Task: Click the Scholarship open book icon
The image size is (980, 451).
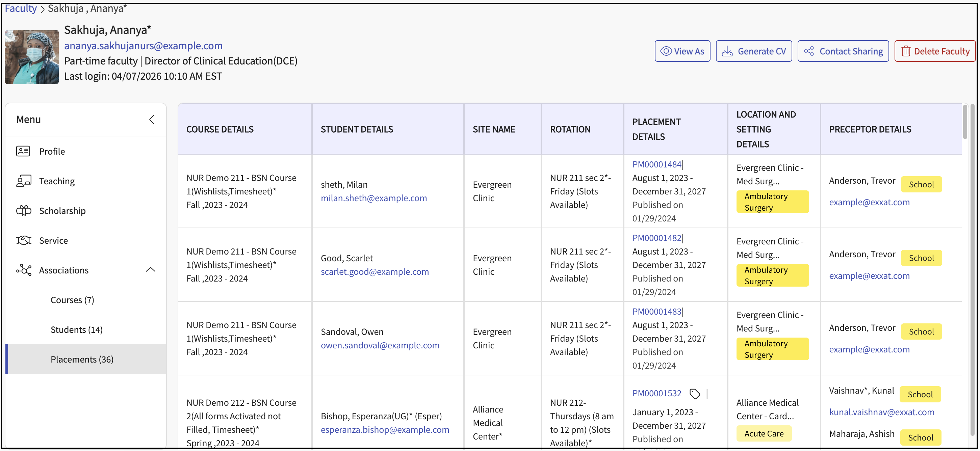Action: pos(24,211)
